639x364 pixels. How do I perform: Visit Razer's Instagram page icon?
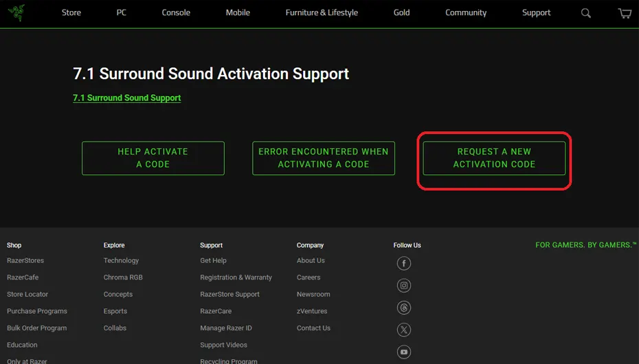[404, 286]
